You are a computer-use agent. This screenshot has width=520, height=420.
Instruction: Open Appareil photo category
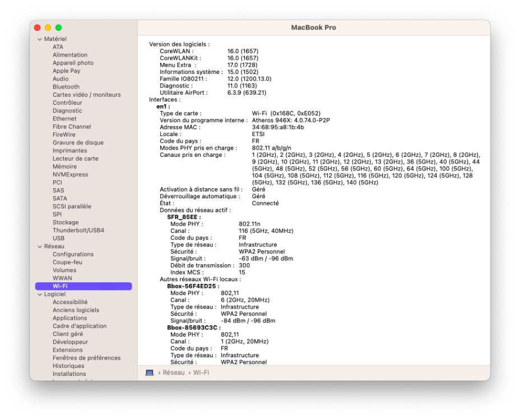click(73, 63)
